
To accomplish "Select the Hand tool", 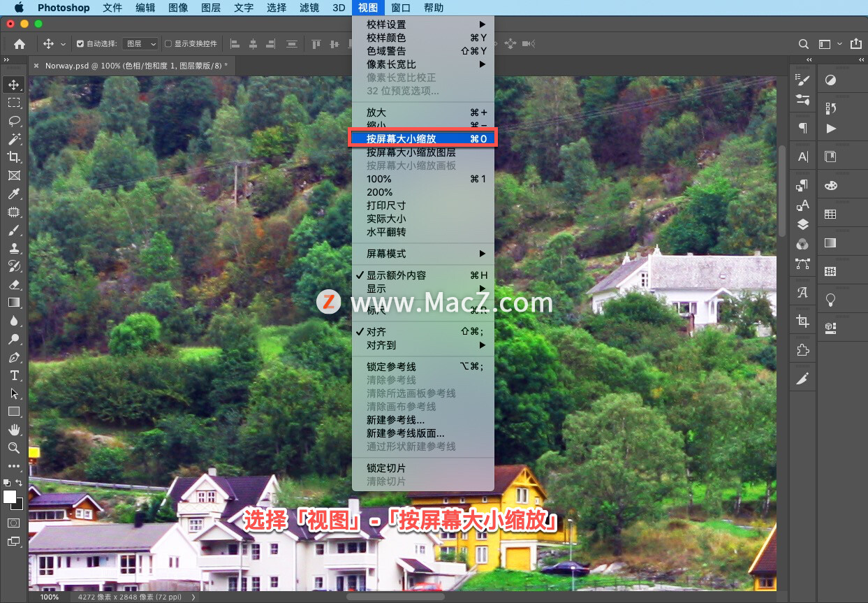I will click(14, 430).
